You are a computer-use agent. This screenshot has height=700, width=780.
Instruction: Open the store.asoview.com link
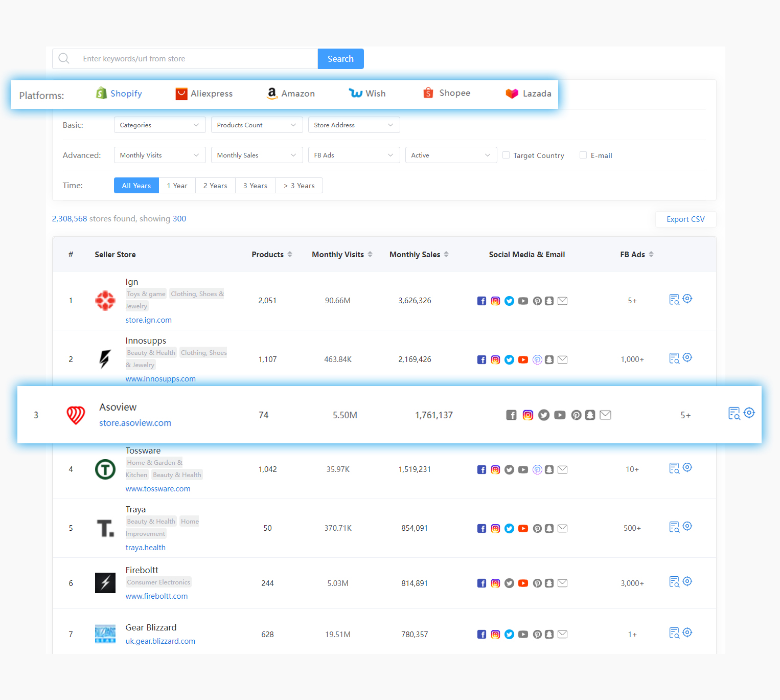134,423
